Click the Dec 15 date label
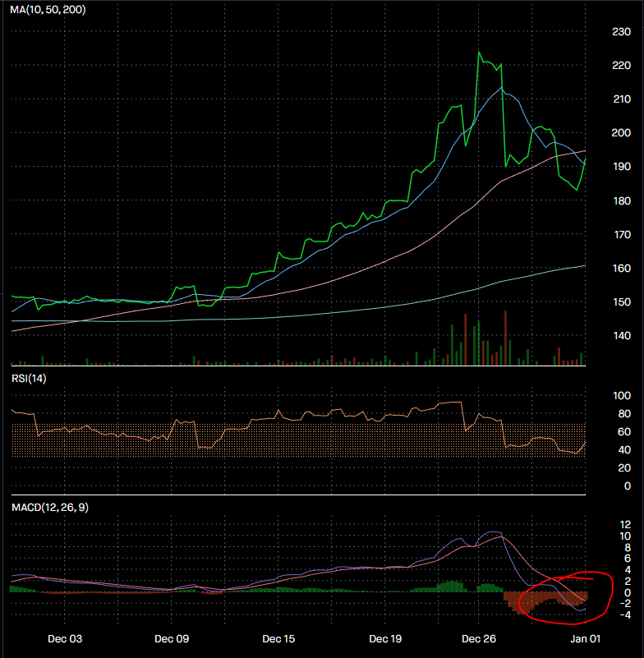 tap(278, 639)
